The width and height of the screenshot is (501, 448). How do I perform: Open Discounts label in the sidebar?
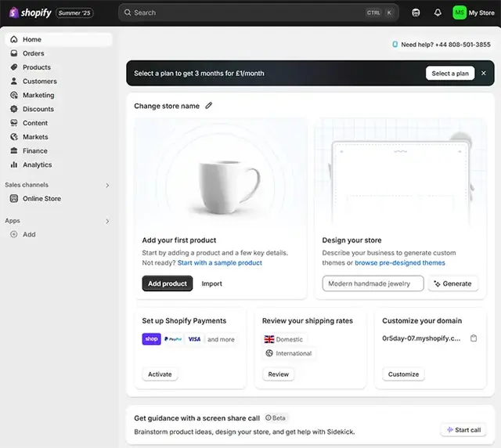click(x=38, y=109)
